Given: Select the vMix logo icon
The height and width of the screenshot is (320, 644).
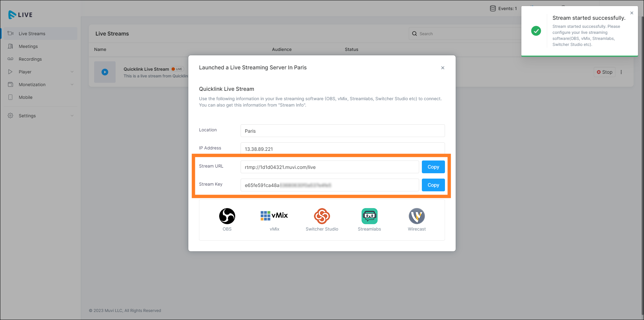Looking at the screenshot, I should click(274, 215).
